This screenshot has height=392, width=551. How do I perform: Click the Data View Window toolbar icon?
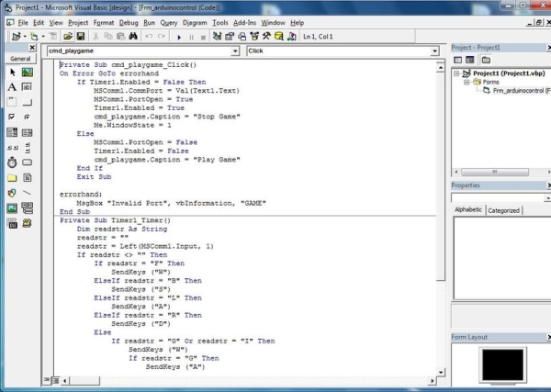pyautogui.click(x=278, y=36)
